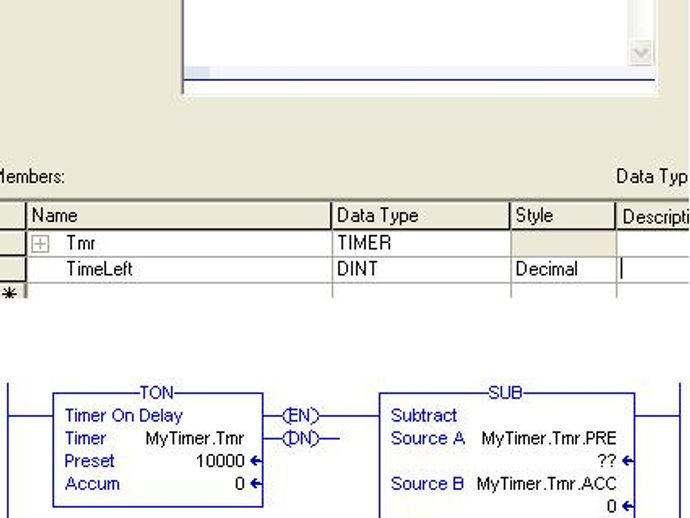Click the Decimal style cell
This screenshot has height=518, width=690.
point(563,269)
